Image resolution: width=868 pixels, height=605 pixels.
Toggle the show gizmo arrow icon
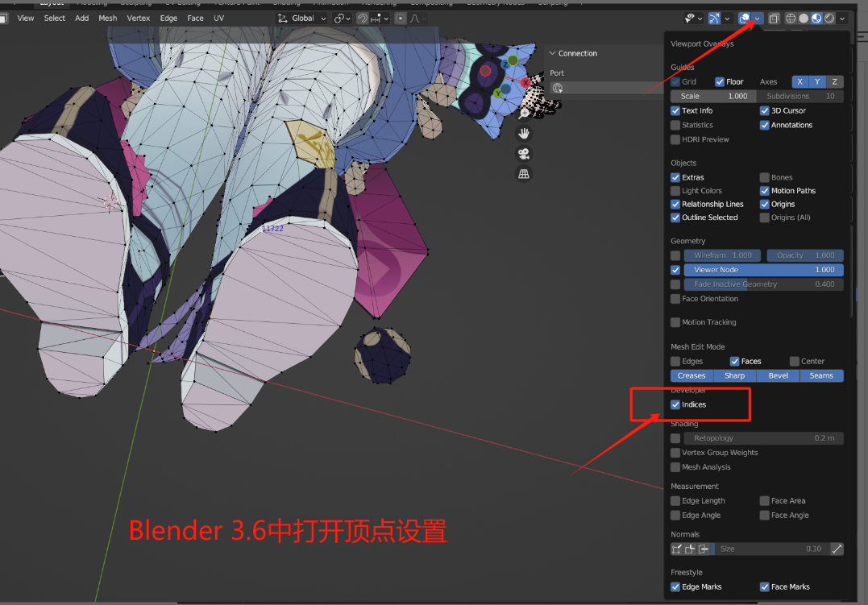click(x=714, y=19)
